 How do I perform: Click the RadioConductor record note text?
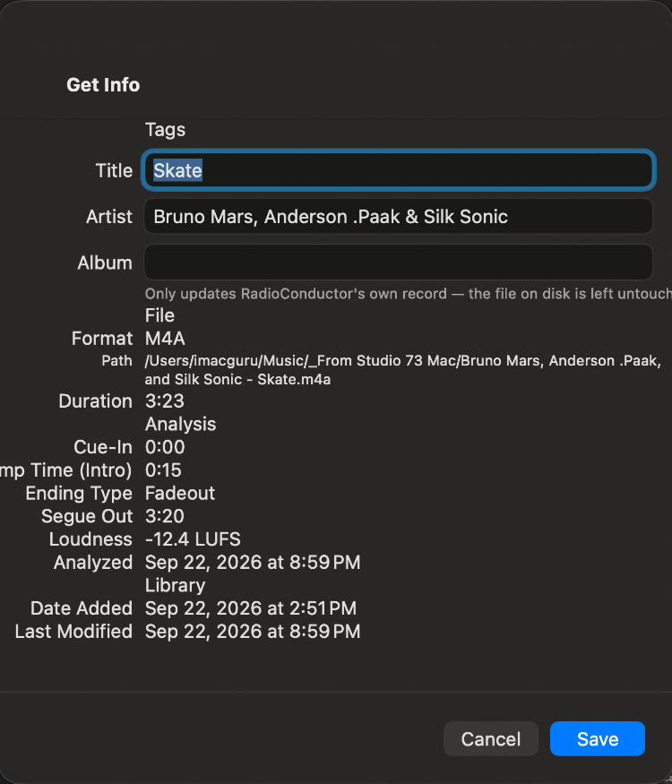pos(408,294)
